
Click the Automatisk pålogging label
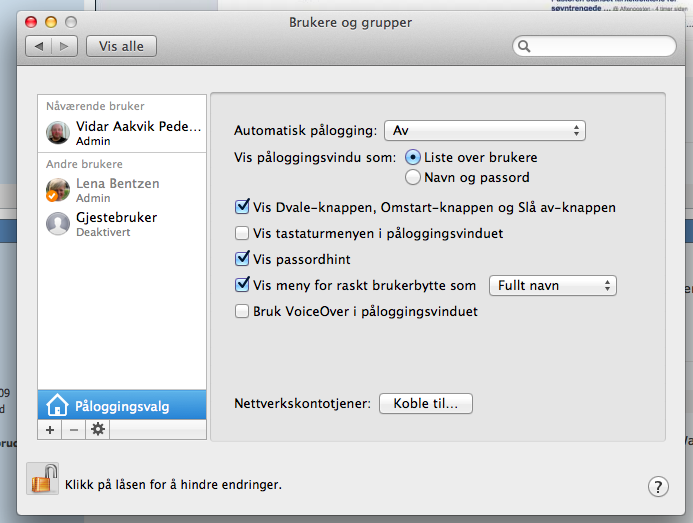pyautogui.click(x=305, y=131)
